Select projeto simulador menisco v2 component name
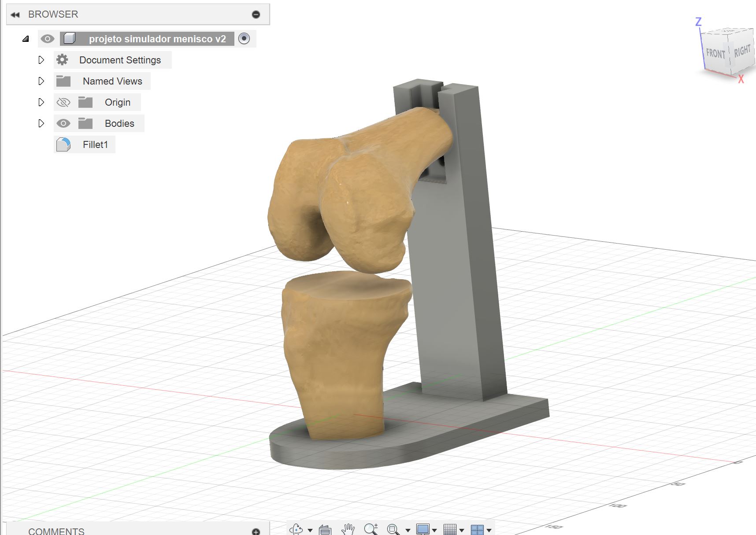The width and height of the screenshot is (756, 535). (157, 39)
